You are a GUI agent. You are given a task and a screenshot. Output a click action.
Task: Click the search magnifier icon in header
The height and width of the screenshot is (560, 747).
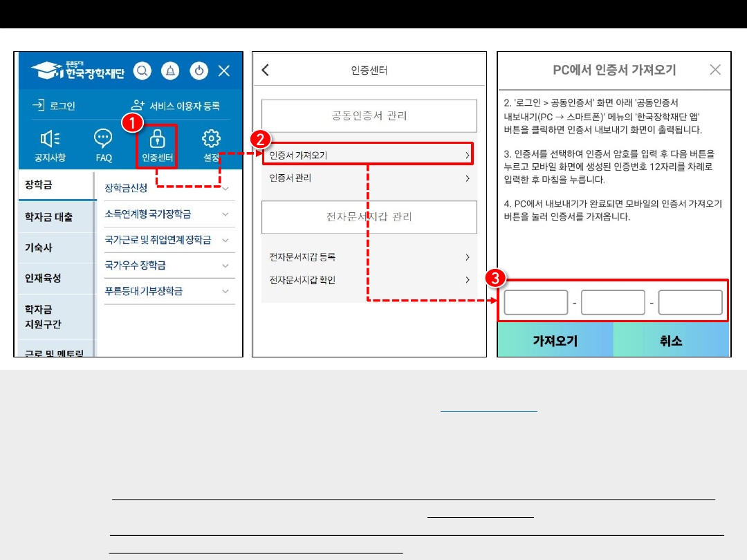[x=142, y=71]
